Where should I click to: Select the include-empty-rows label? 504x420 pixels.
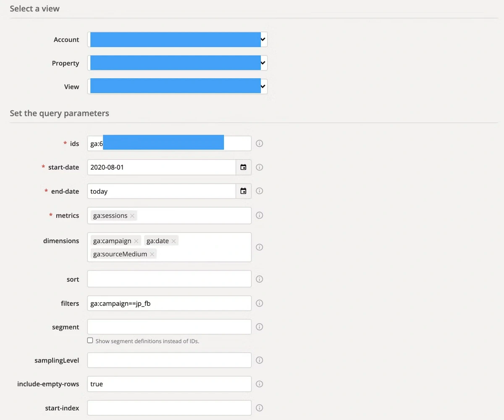[x=48, y=384]
